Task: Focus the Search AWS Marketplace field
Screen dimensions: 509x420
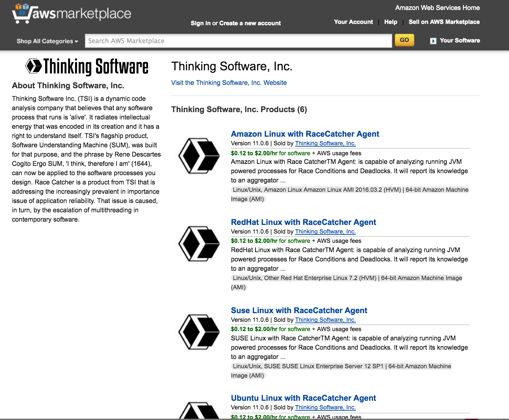Action: 239,41
